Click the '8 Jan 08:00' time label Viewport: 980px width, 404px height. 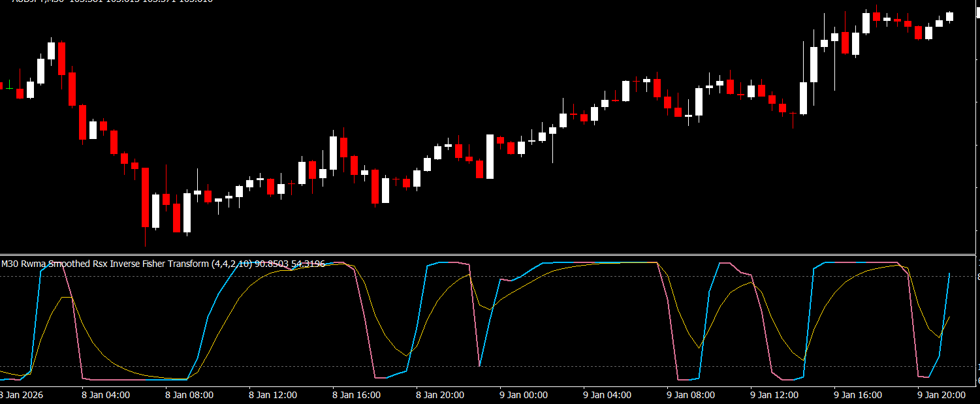click(x=189, y=395)
